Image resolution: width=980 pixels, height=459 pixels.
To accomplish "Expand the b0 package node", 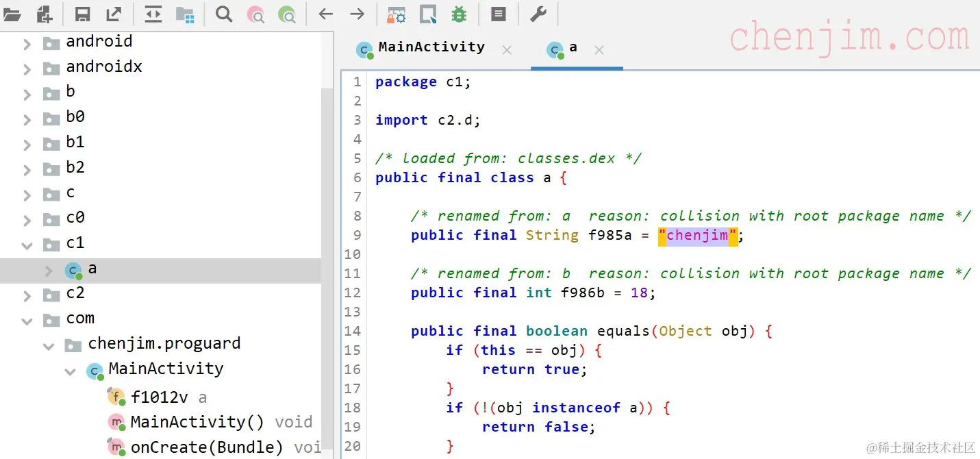I will pyautogui.click(x=27, y=119).
